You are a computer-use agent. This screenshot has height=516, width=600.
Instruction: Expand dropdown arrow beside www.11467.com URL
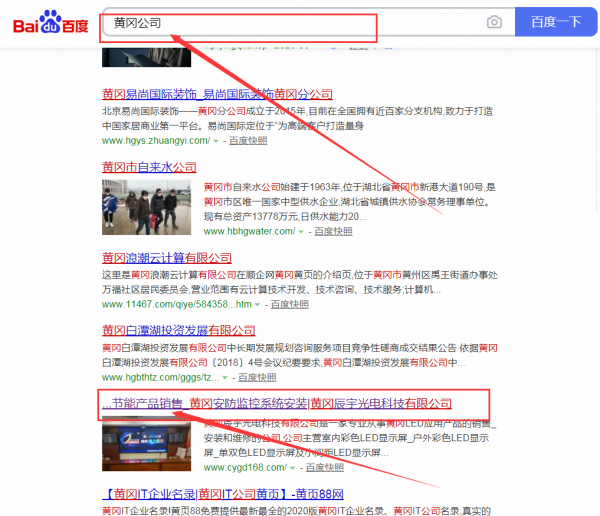pos(258,304)
